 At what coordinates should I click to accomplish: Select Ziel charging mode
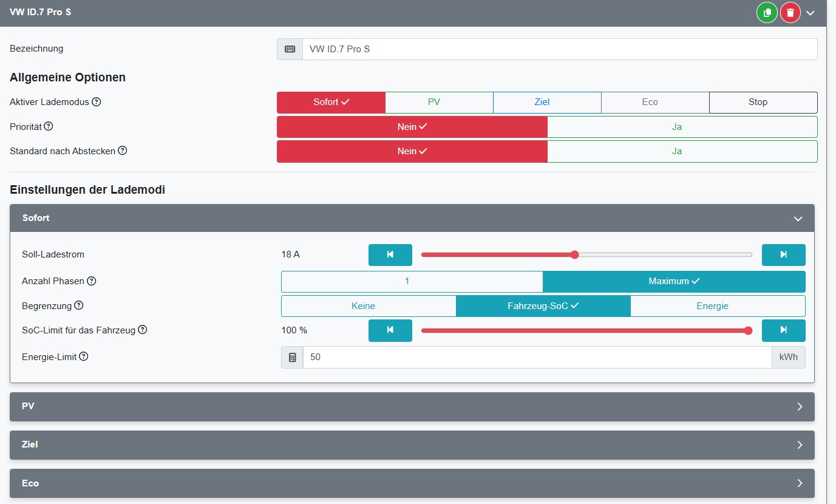[x=548, y=102]
